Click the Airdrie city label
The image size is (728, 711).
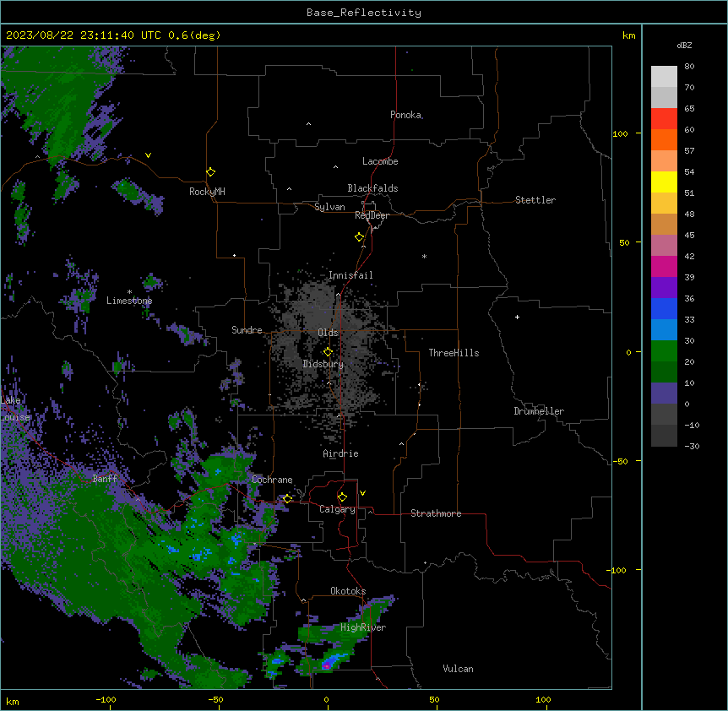[x=340, y=453]
